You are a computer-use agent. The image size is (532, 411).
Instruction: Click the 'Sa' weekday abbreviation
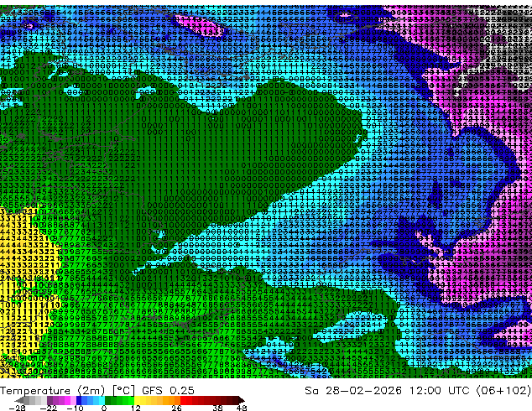[x=311, y=391]
